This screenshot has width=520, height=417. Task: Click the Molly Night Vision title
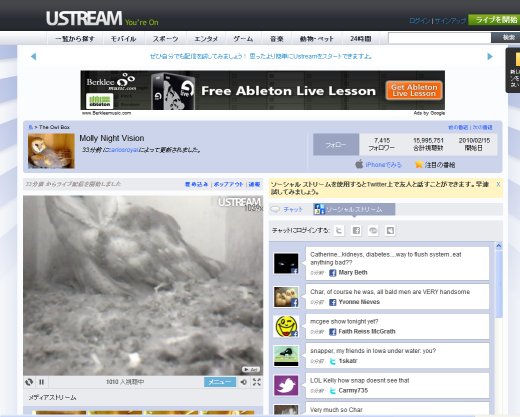pos(112,138)
